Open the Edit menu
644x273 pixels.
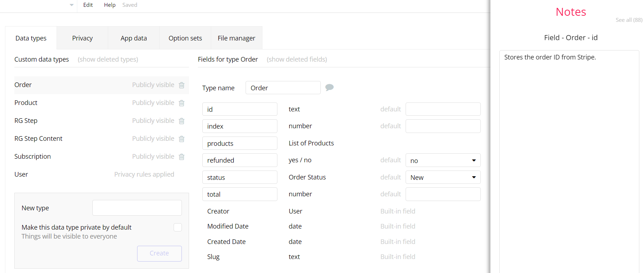[x=88, y=5]
